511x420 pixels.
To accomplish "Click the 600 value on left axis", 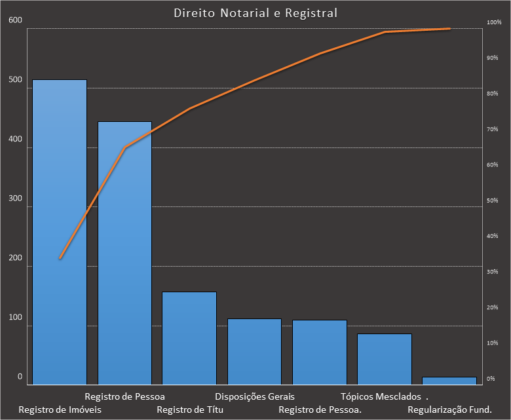I will coord(15,20).
